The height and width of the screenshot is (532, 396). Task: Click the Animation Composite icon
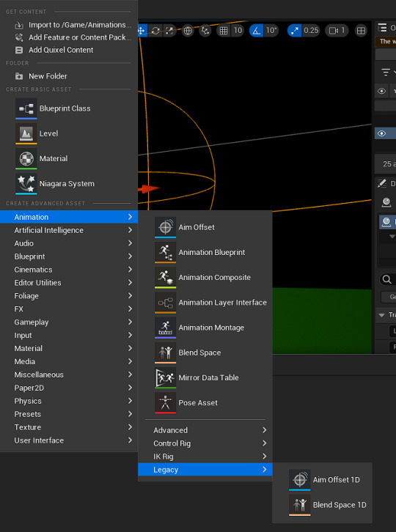point(166,278)
